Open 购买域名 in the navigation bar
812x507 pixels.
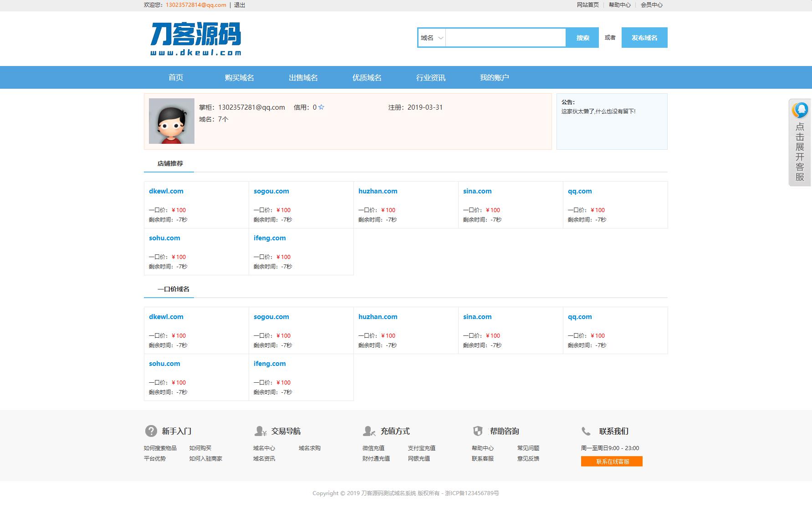[x=240, y=77]
